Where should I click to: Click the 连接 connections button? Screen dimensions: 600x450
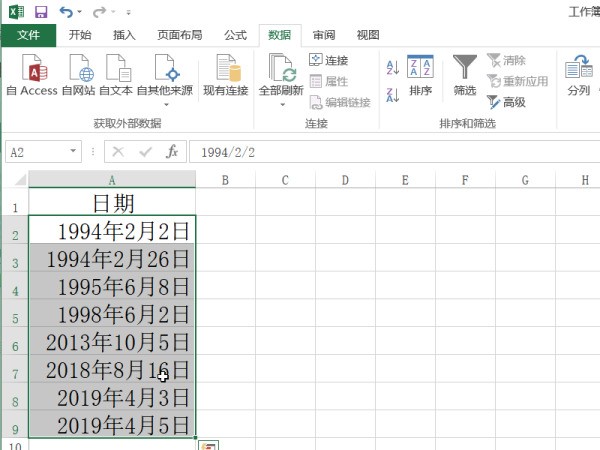329,61
